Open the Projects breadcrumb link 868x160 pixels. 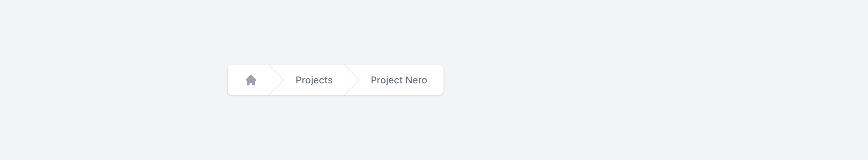point(314,80)
